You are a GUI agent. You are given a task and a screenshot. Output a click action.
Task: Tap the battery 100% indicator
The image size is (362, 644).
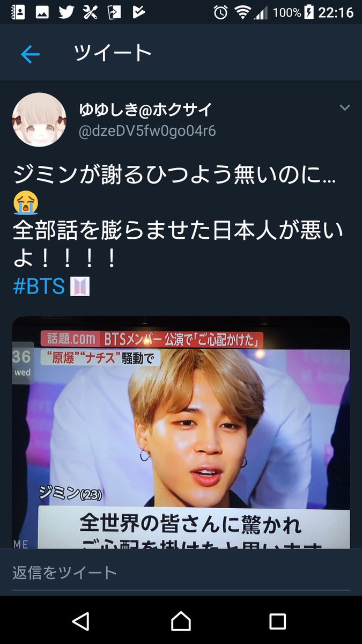click(x=293, y=12)
